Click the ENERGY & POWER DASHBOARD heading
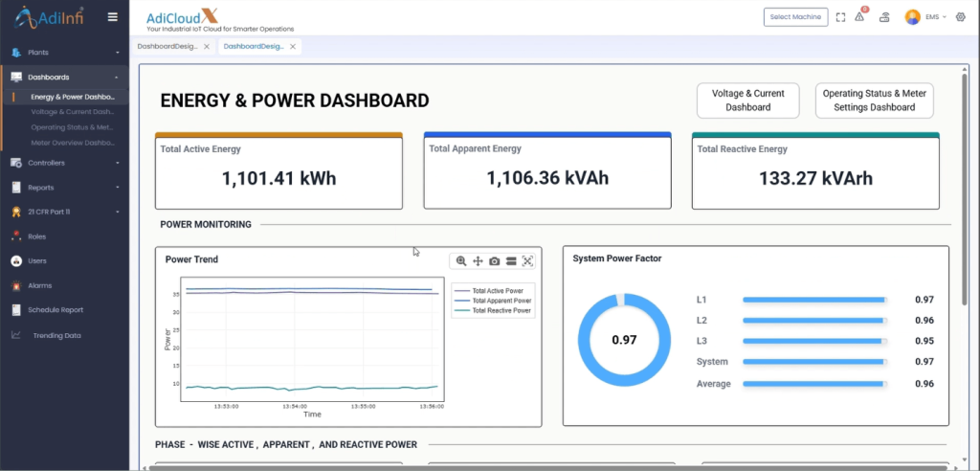 pyautogui.click(x=295, y=101)
